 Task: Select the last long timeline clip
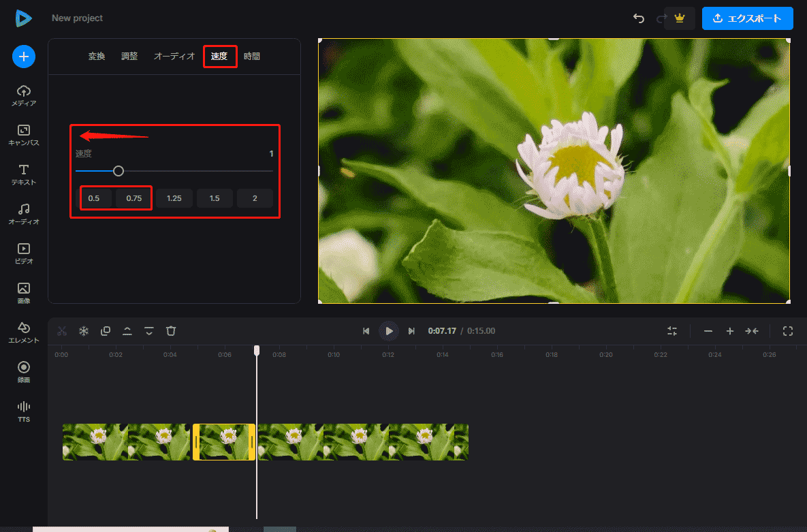(x=363, y=442)
